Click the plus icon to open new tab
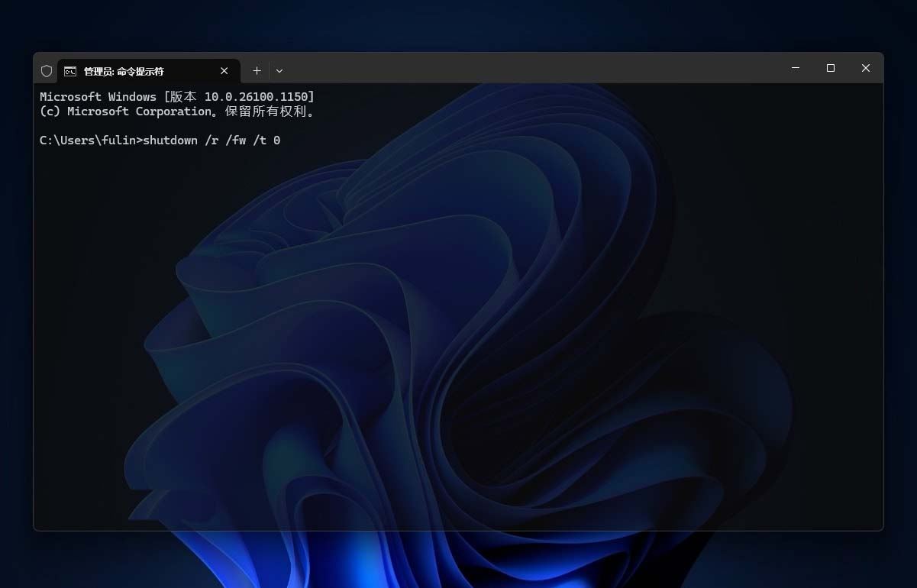Image resolution: width=917 pixels, height=588 pixels. click(x=257, y=70)
